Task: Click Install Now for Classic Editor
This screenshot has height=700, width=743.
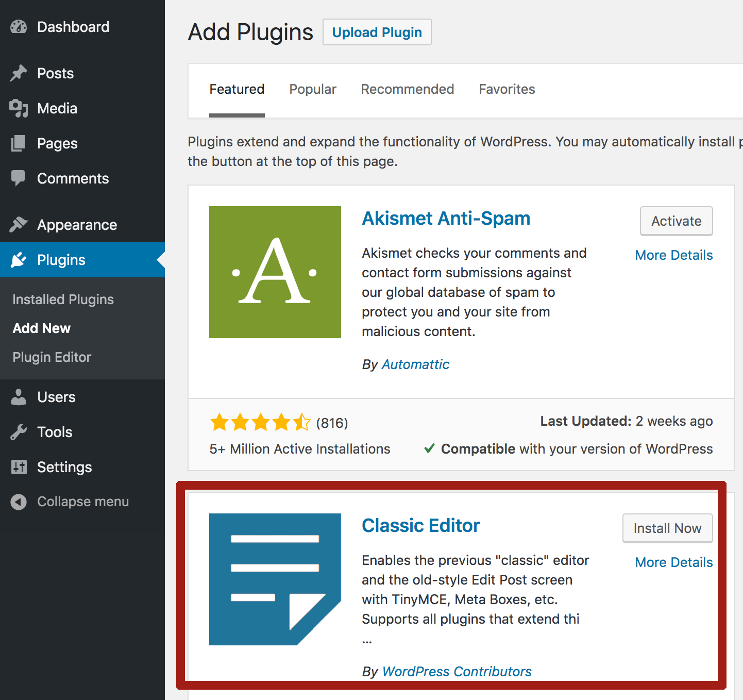Action: tap(668, 528)
